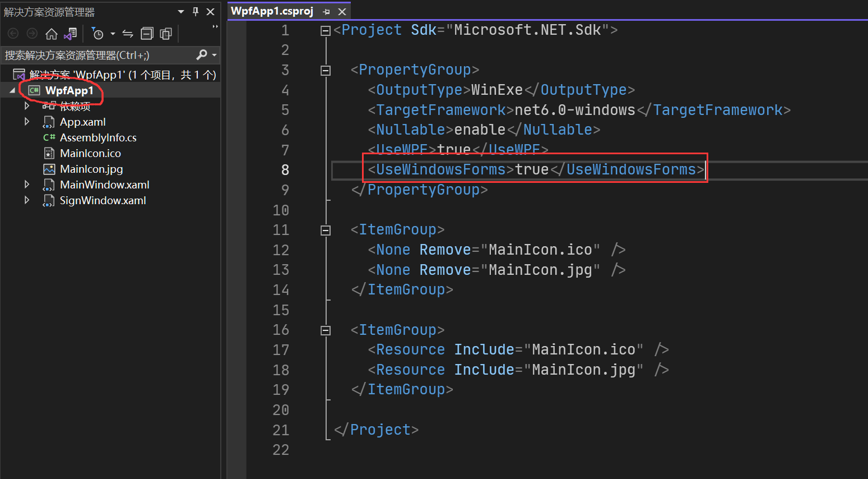Viewport: 868px width, 479px height.
Task: Select MainWindow.xaml in the tree
Action: [x=105, y=185]
